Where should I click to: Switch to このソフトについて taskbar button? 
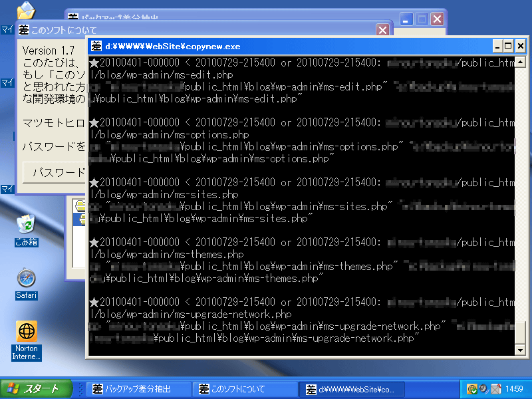[x=245, y=389]
